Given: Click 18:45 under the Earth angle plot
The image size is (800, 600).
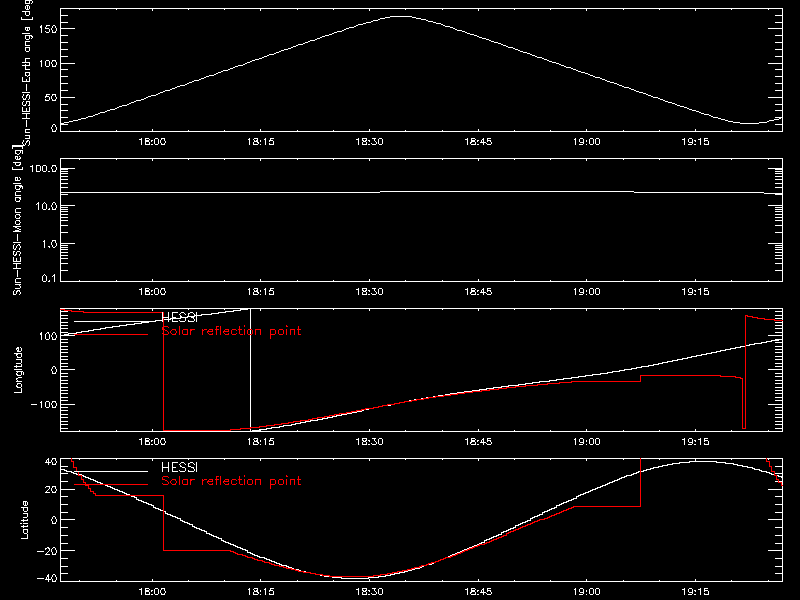Looking at the screenshot, I should 478,141.
